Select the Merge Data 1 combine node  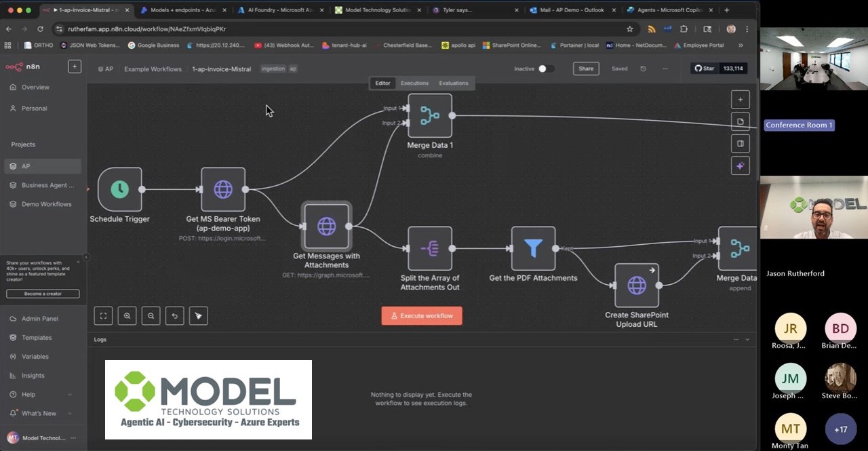click(430, 116)
